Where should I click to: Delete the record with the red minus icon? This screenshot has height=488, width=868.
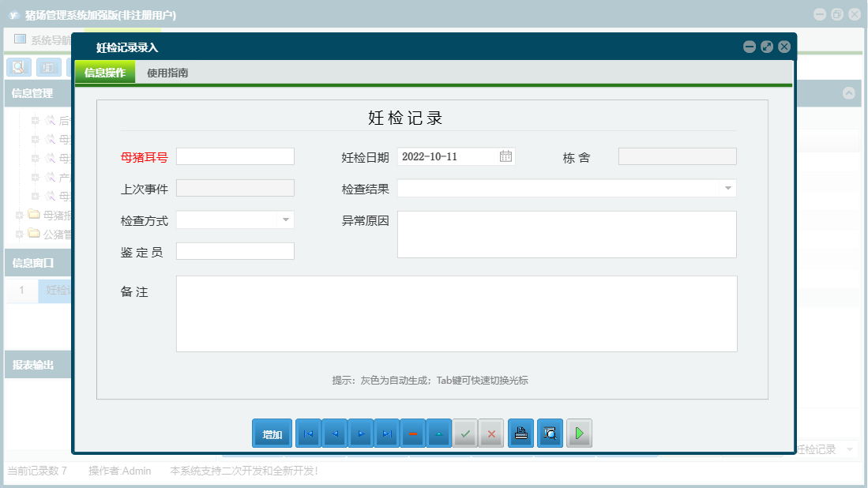[x=412, y=433]
